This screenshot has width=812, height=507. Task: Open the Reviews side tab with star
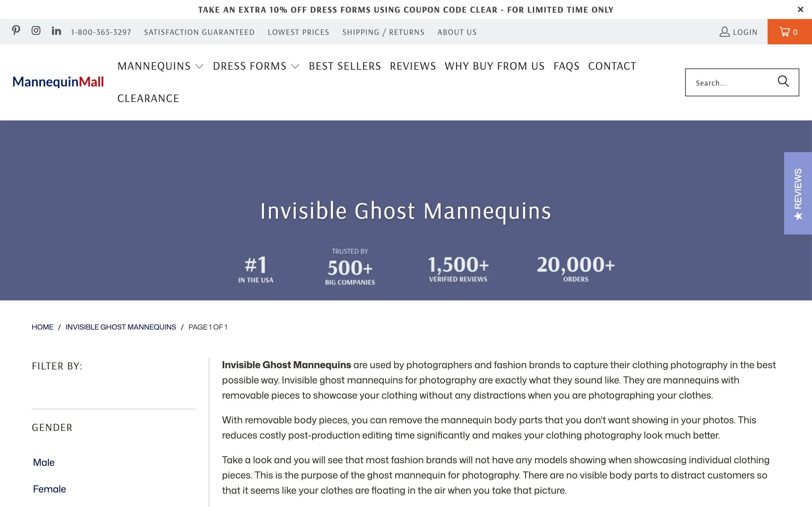pyautogui.click(x=798, y=193)
